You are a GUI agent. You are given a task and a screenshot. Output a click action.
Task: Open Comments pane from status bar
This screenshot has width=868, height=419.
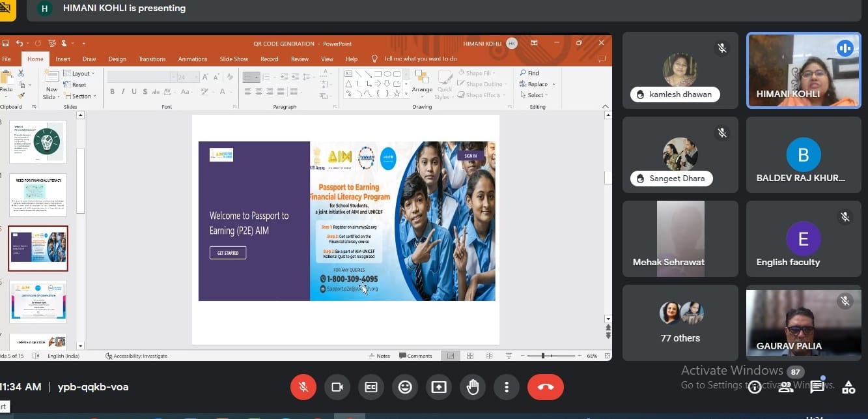click(415, 356)
